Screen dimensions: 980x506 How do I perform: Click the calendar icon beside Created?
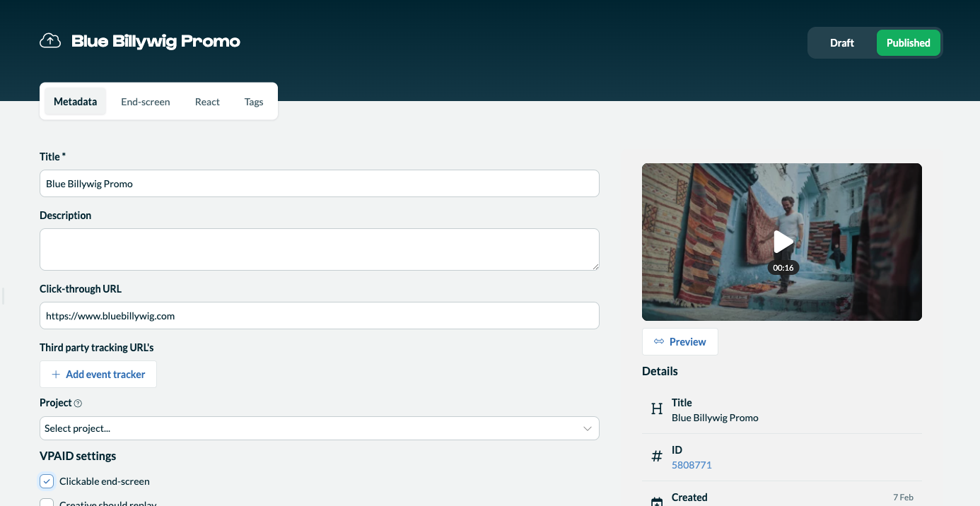point(657,501)
